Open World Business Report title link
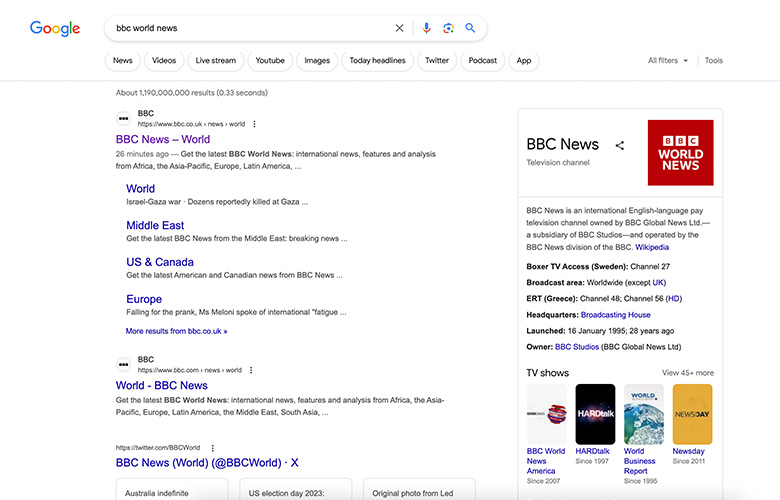This screenshot has width=780, height=500. 639,461
